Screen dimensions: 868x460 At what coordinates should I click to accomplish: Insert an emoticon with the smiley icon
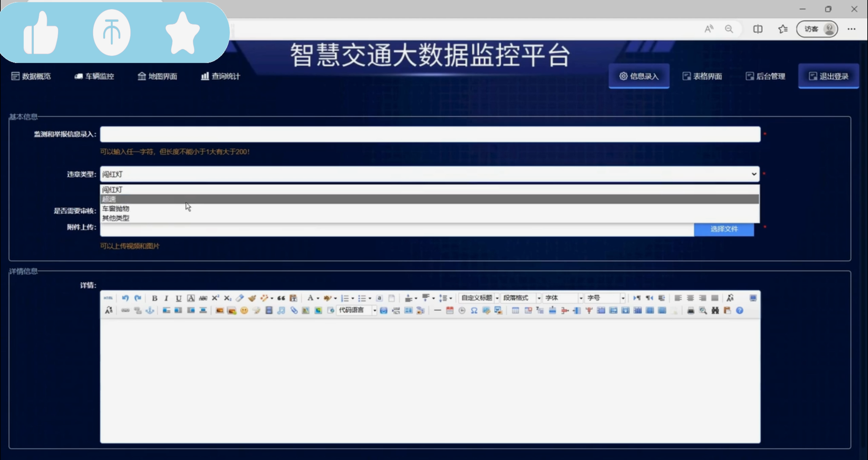[x=244, y=310]
